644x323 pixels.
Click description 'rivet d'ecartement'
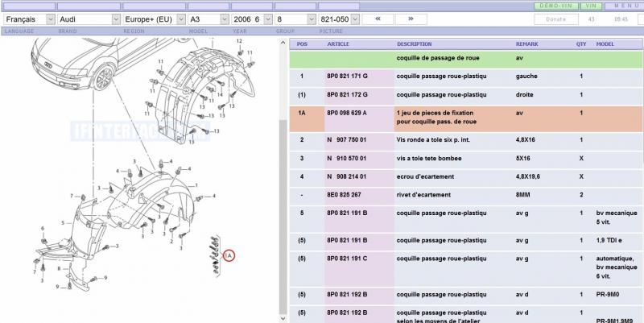click(x=423, y=195)
